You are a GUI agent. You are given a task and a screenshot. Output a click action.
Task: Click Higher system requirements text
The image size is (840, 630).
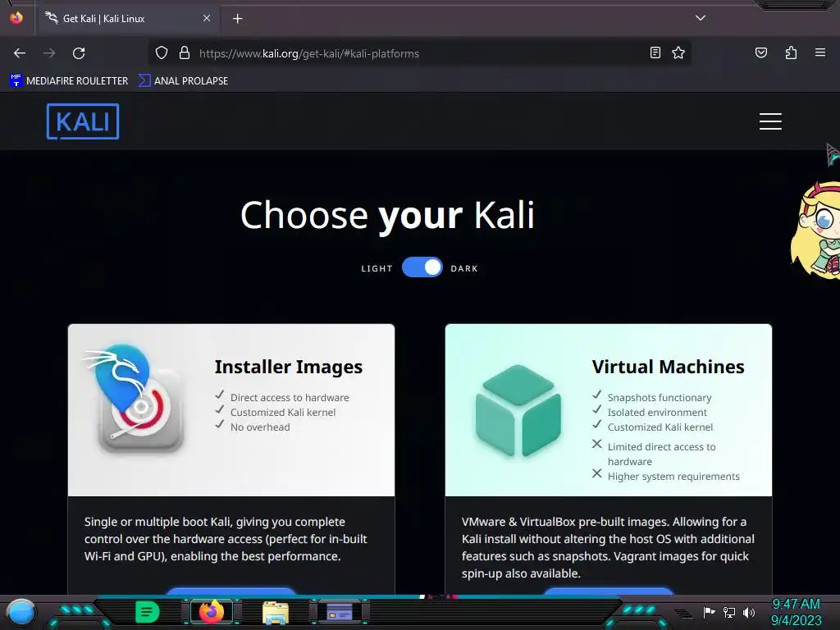(673, 477)
